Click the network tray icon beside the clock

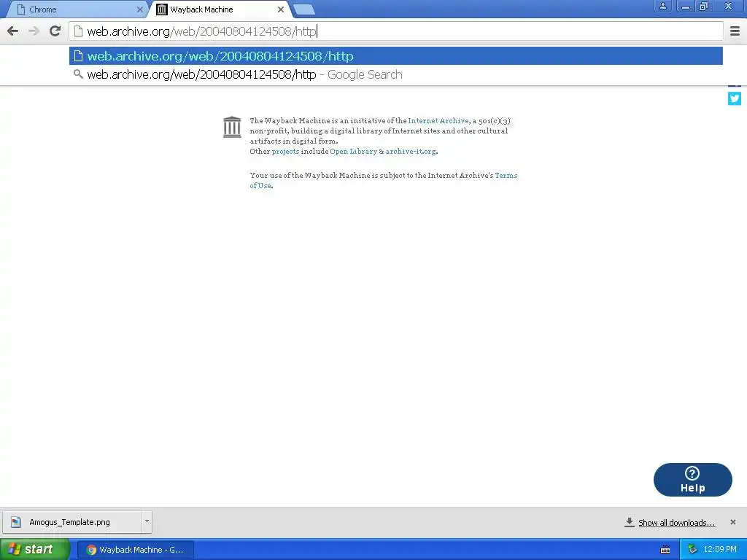[x=692, y=550]
